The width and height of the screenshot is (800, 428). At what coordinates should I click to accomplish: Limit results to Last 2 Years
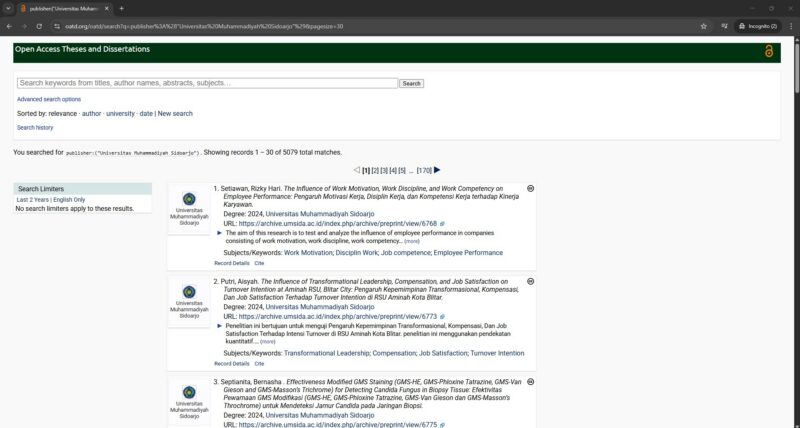pos(32,200)
